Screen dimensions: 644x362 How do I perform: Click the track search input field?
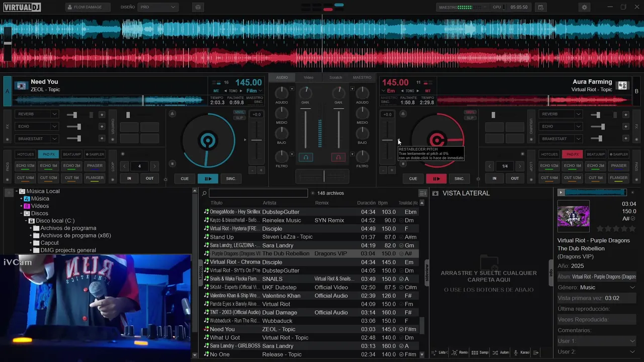pyautogui.click(x=258, y=193)
